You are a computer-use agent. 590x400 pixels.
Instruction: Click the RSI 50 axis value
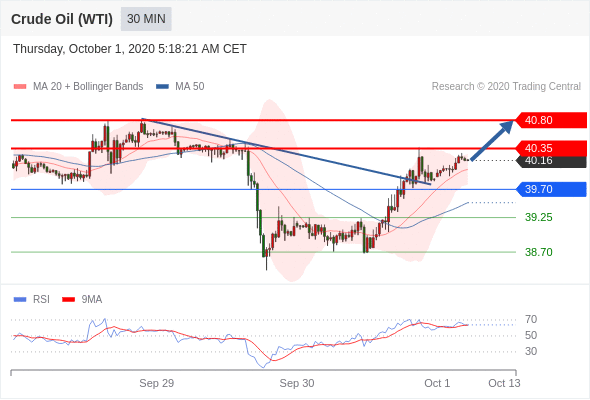point(531,335)
